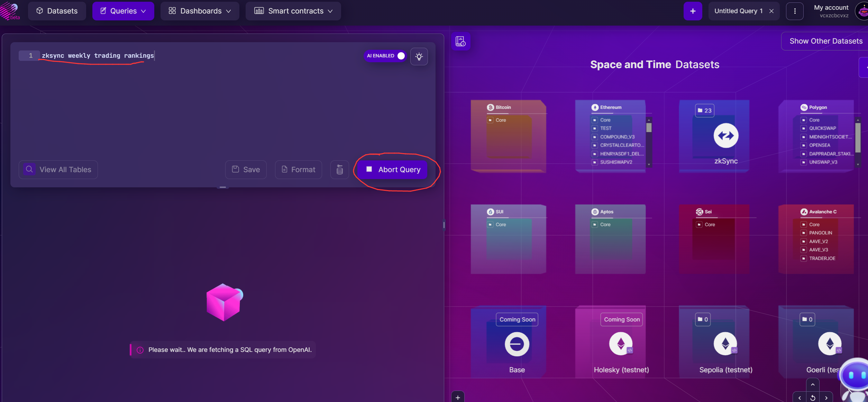Open COMPOUND_V3 schema in Ethereum
Viewport: 868px width, 402px height.
pyautogui.click(x=614, y=137)
